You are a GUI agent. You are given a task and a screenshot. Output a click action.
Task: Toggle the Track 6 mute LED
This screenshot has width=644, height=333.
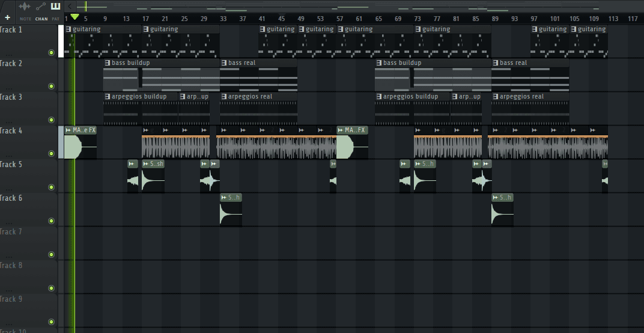(51, 221)
